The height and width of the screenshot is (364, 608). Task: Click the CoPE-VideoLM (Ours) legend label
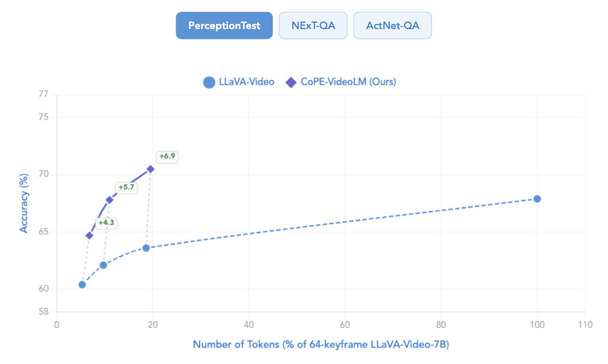point(348,82)
